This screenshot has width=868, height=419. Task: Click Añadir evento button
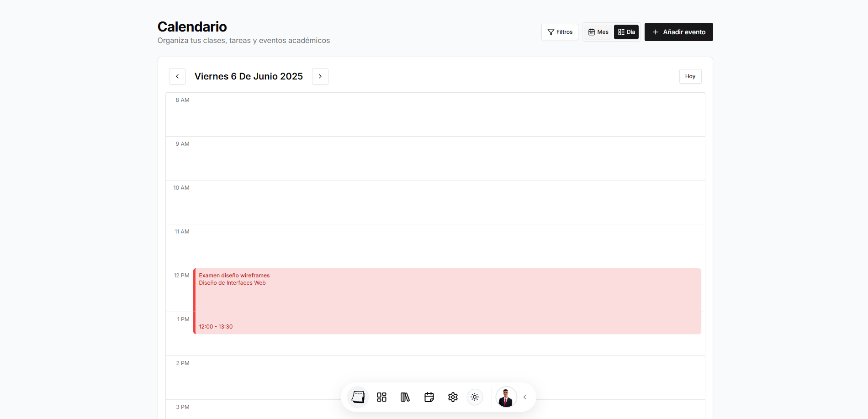tap(679, 32)
